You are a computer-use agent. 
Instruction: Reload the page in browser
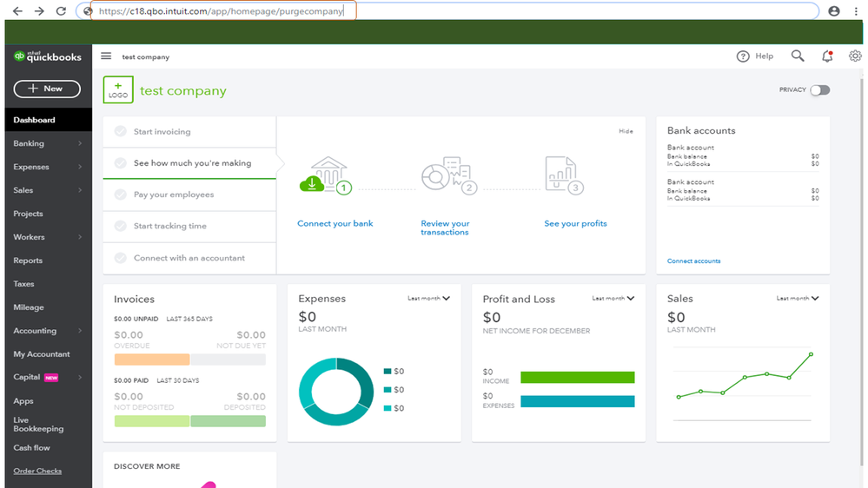click(61, 11)
